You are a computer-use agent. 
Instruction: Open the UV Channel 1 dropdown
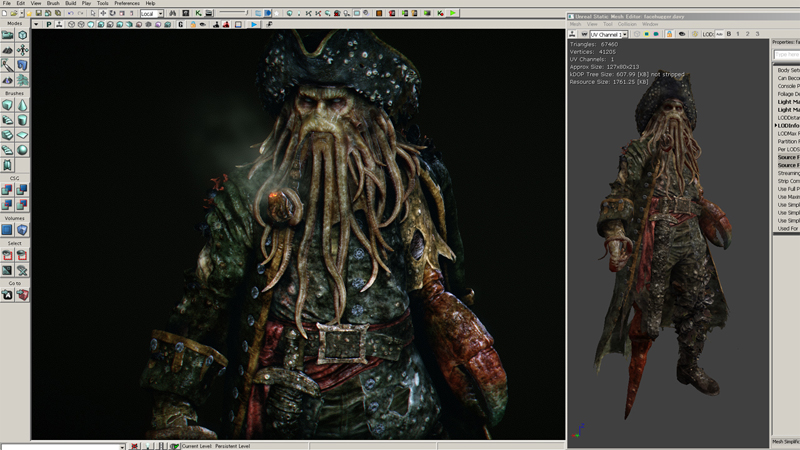[609, 34]
